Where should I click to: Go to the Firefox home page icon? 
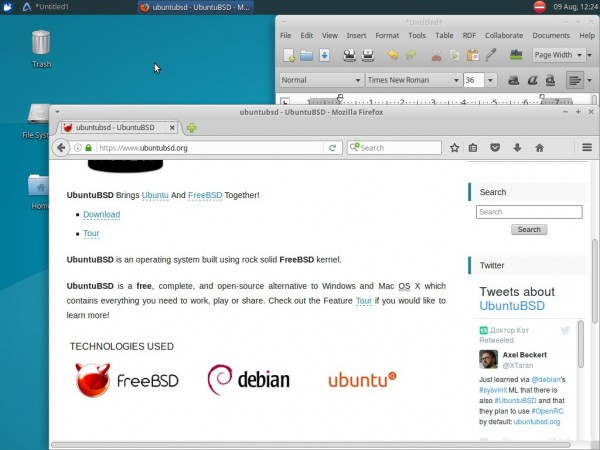[x=540, y=148]
